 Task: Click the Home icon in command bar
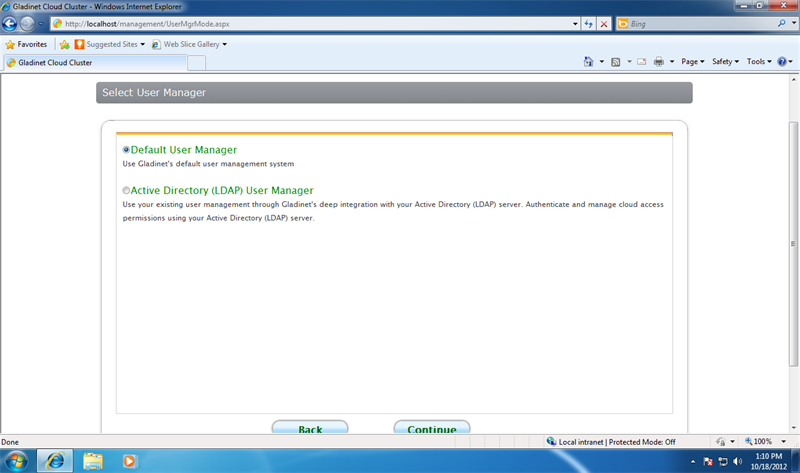588,62
